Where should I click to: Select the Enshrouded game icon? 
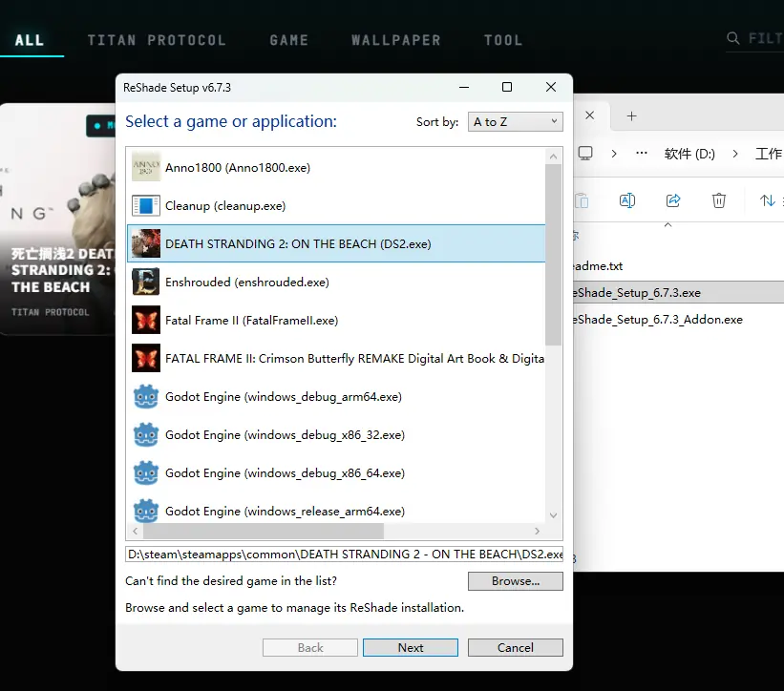(x=145, y=282)
